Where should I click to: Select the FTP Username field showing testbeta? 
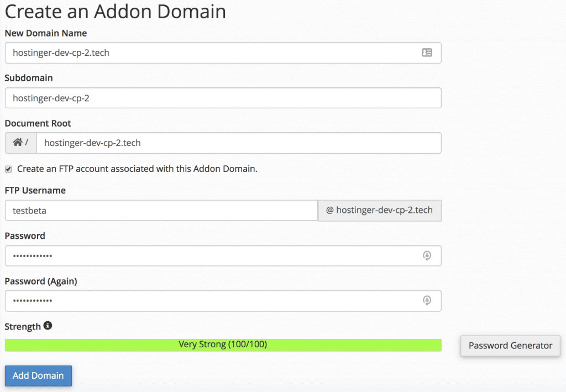(x=160, y=211)
